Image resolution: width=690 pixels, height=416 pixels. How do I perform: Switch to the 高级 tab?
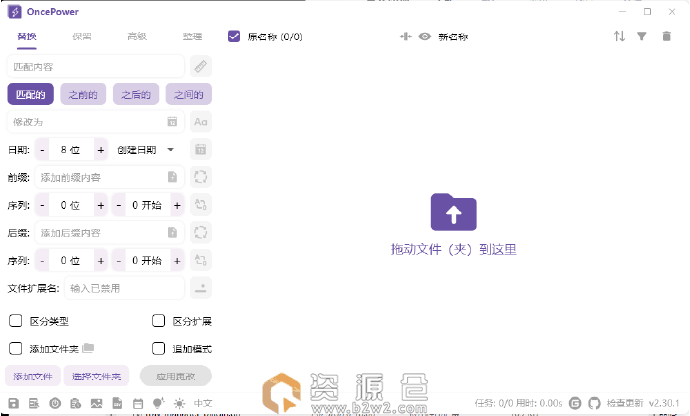(x=137, y=36)
